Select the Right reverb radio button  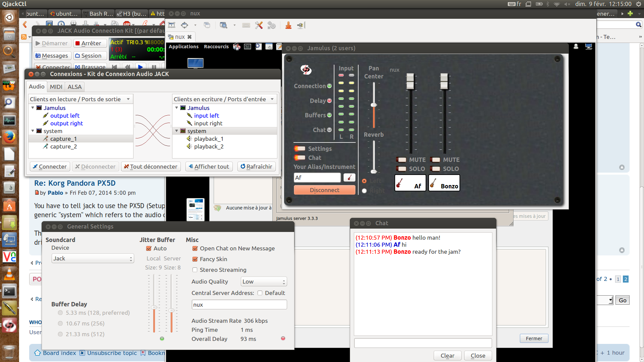tap(364, 191)
